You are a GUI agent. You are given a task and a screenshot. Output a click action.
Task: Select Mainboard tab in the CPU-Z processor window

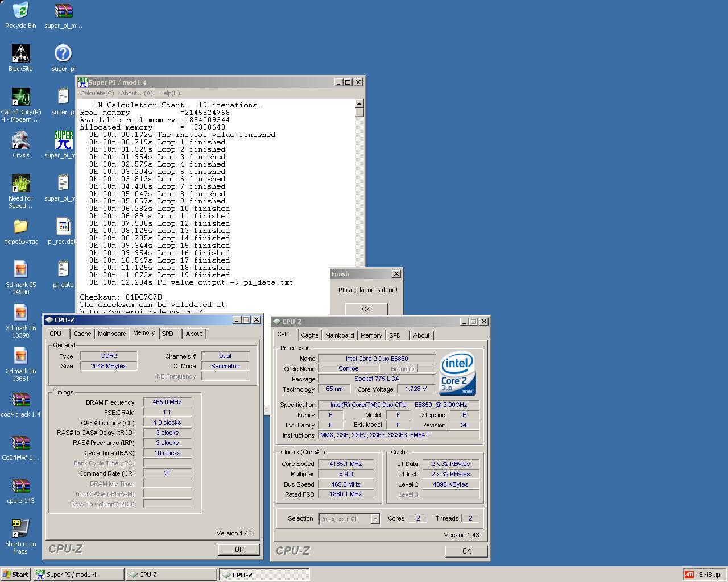click(340, 335)
